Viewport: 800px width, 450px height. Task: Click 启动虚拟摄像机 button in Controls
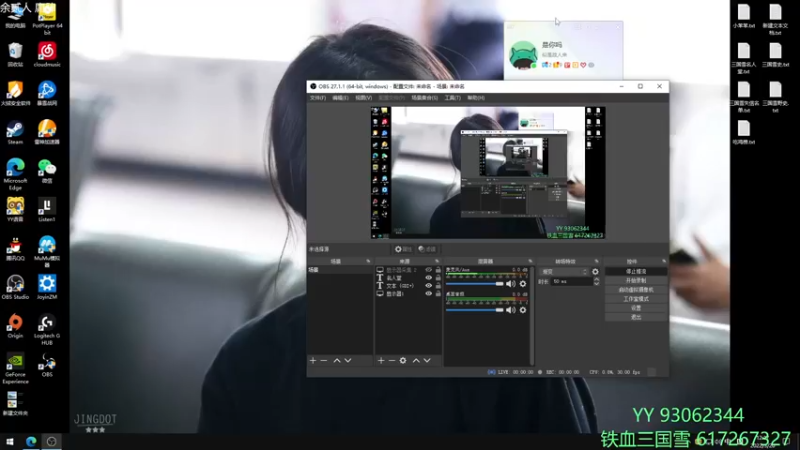tap(636, 290)
